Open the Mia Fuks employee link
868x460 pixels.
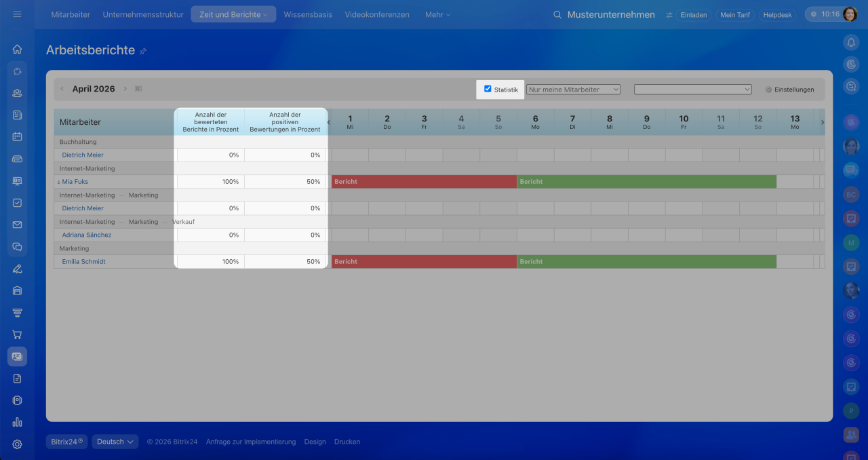(75, 182)
